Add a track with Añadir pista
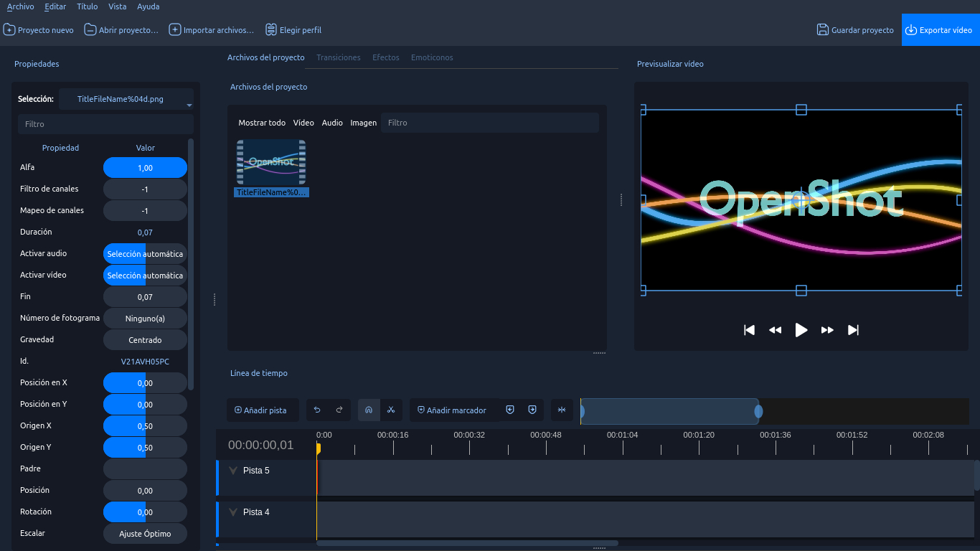The height and width of the screenshot is (551, 980). [x=263, y=410]
